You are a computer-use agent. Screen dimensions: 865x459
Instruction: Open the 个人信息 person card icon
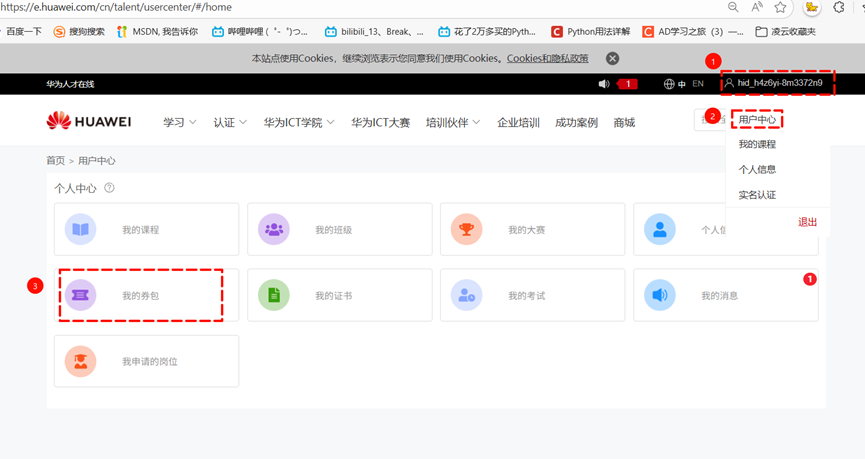point(660,229)
